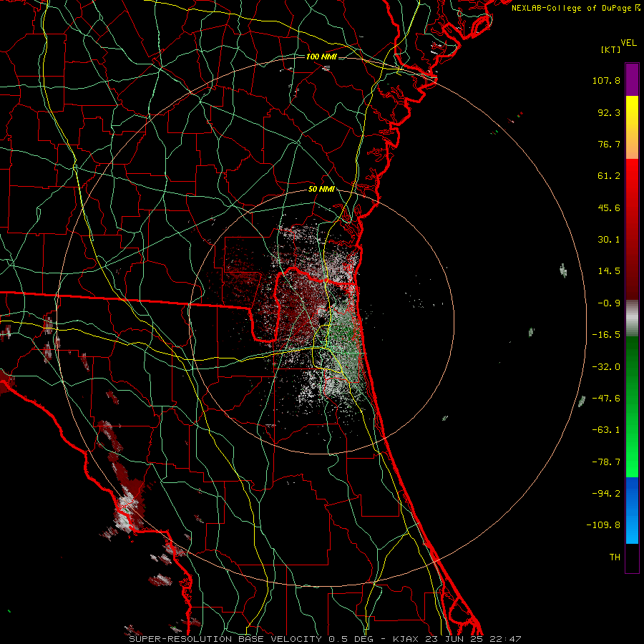Click the -47.6 velocity scale value
The width and height of the screenshot is (644, 644).
pos(606,399)
